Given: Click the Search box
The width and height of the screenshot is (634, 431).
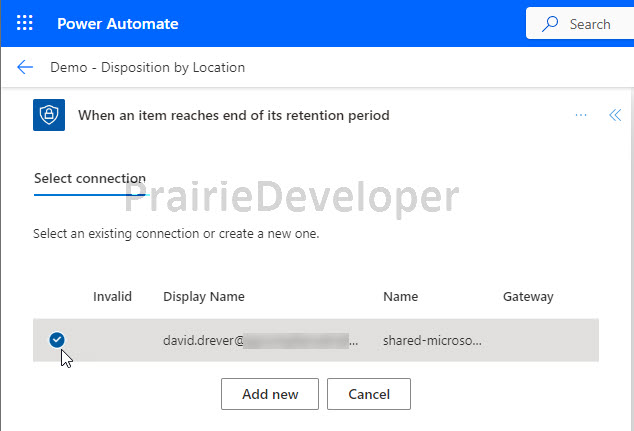Looking at the screenshot, I should point(580,24).
